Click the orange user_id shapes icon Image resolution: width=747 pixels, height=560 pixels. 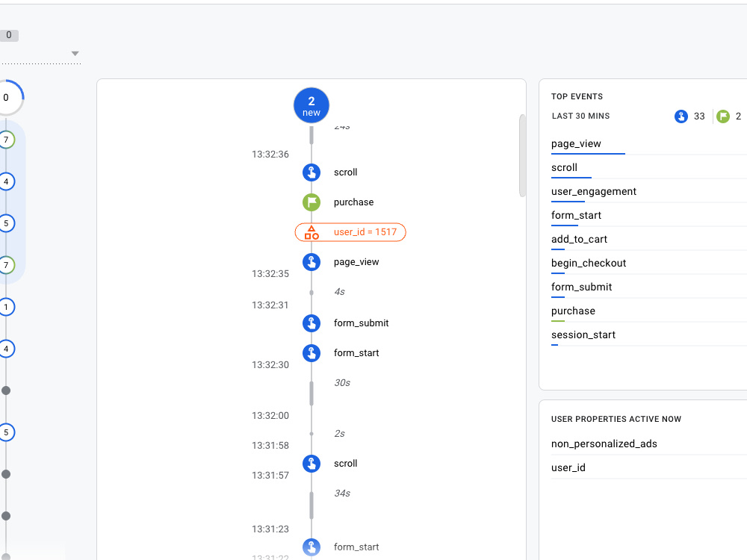pos(311,232)
